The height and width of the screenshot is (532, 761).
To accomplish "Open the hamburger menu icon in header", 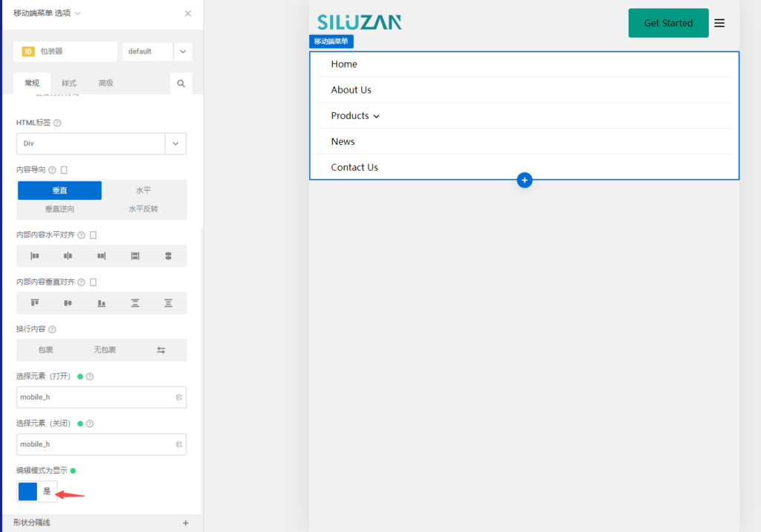I will 719,23.
